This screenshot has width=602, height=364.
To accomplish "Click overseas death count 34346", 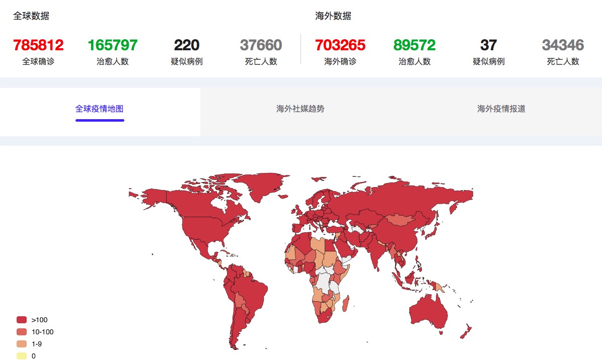I will 563,45.
